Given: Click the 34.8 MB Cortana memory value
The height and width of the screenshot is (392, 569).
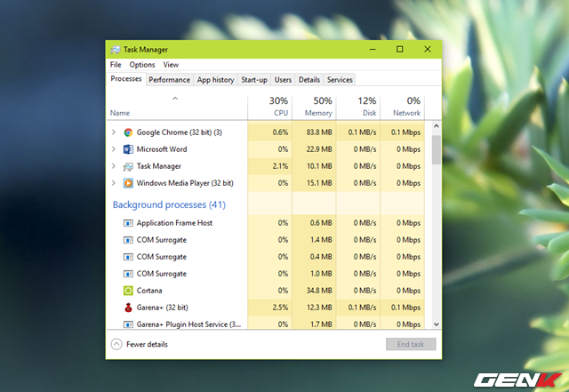Looking at the screenshot, I should point(319,291).
